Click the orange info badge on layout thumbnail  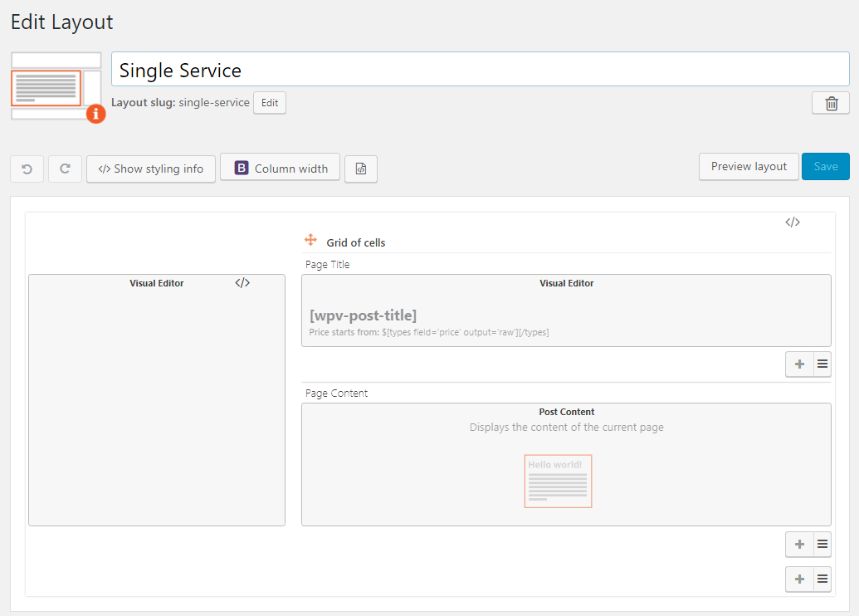point(96,114)
